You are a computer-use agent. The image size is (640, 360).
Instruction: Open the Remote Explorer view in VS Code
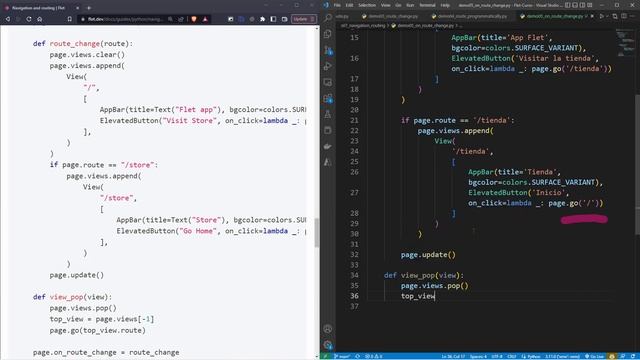[328, 82]
